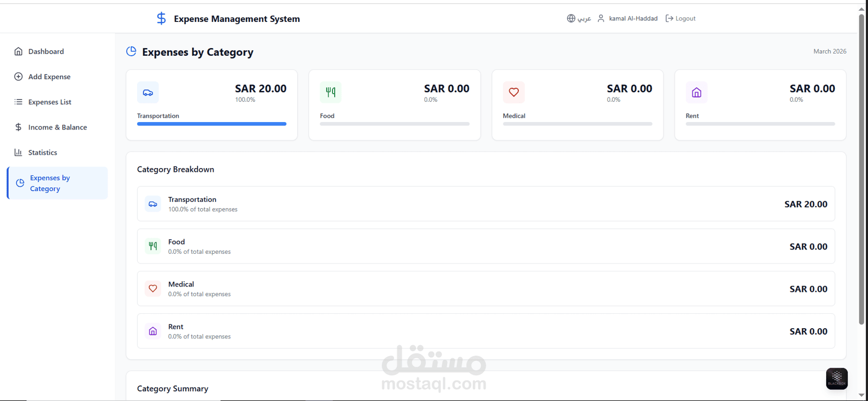The height and width of the screenshot is (401, 868).
Task: Click the Expenses List lines icon
Action: tap(18, 102)
